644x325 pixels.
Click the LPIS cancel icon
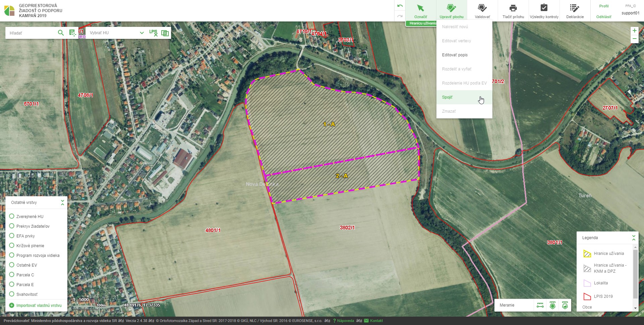[153, 33]
